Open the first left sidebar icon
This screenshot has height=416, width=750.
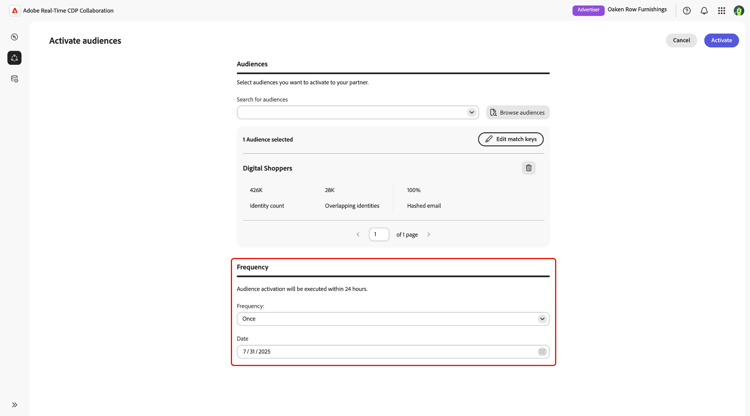tap(15, 37)
